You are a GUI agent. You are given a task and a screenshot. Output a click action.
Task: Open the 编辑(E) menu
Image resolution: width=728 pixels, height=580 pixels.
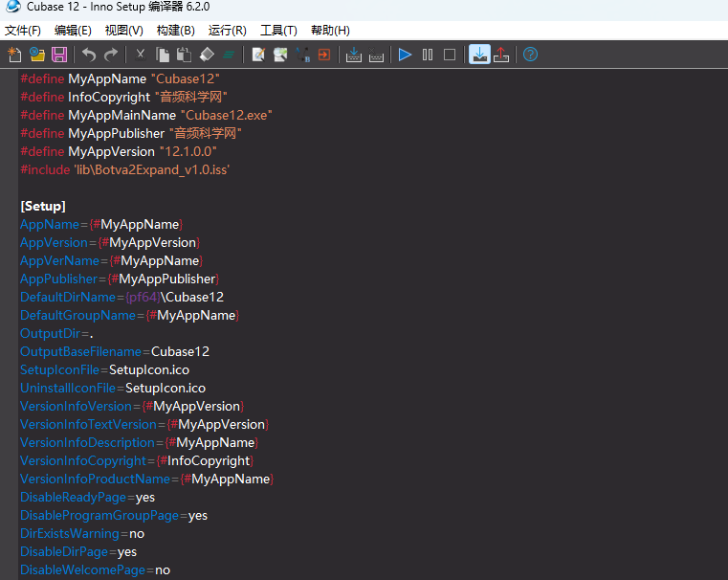(73, 31)
